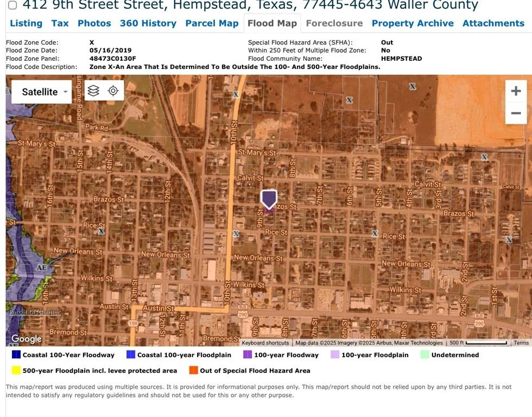The height and width of the screenshot is (417, 532).
Task: Click the property address heading text
Action: coord(250,5)
